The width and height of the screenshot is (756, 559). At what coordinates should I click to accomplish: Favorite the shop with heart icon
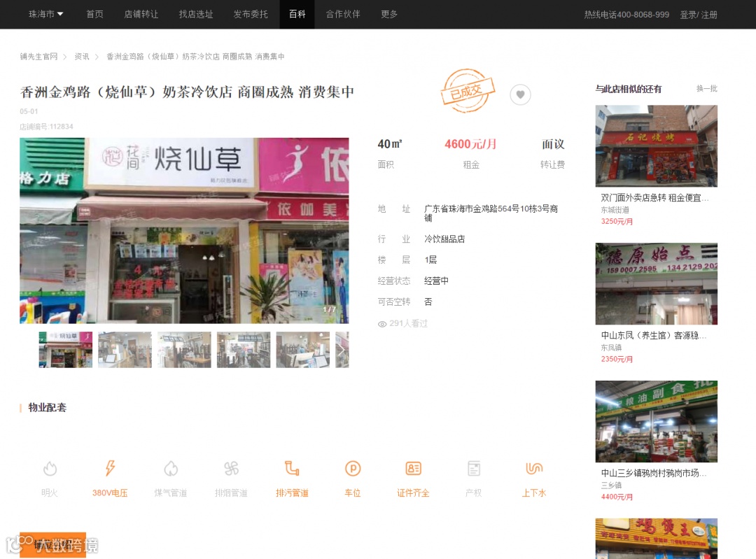(x=520, y=94)
